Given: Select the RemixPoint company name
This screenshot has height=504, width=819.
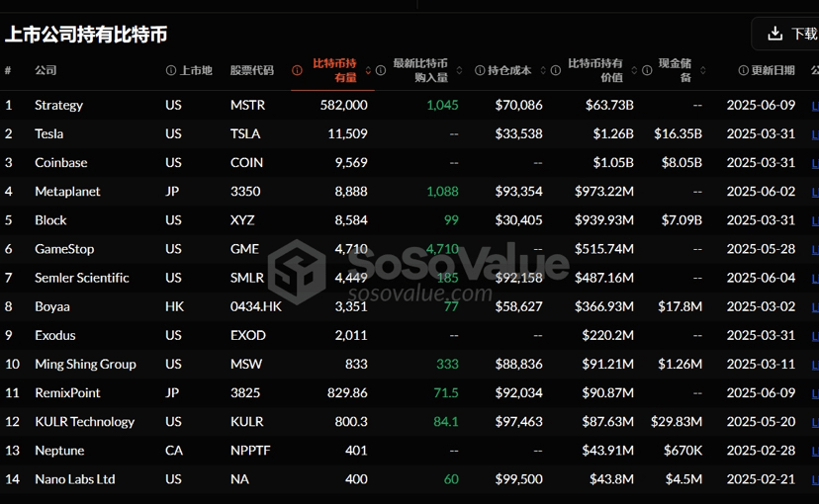Looking at the screenshot, I should [67, 393].
